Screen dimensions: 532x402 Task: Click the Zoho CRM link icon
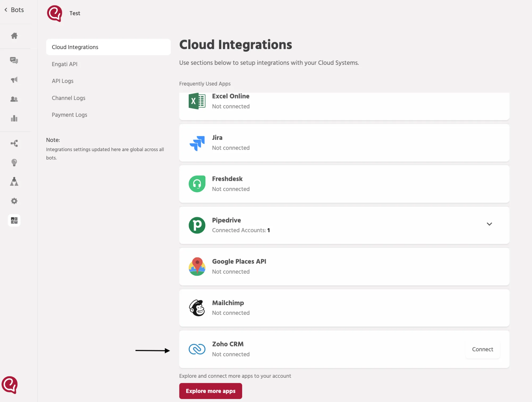pyautogui.click(x=197, y=349)
